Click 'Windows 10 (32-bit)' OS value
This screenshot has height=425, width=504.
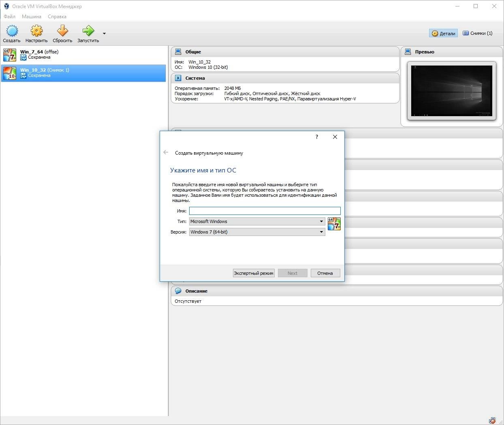pos(208,67)
